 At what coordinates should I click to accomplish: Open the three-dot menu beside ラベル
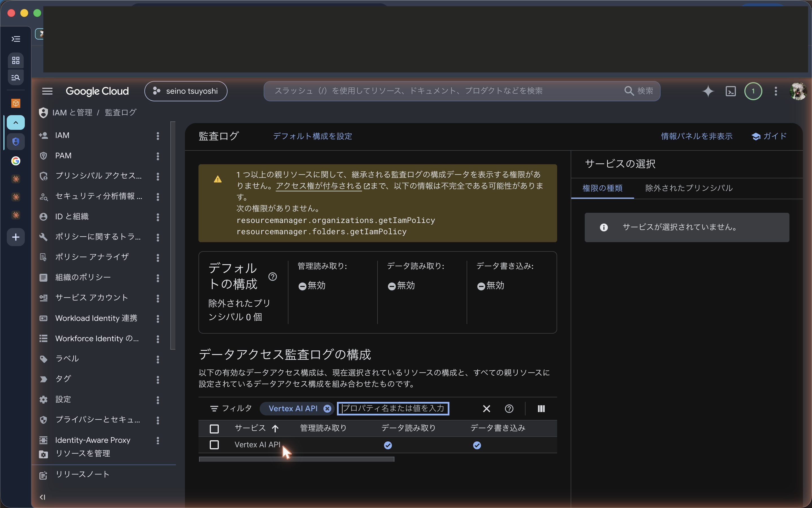[x=158, y=359]
